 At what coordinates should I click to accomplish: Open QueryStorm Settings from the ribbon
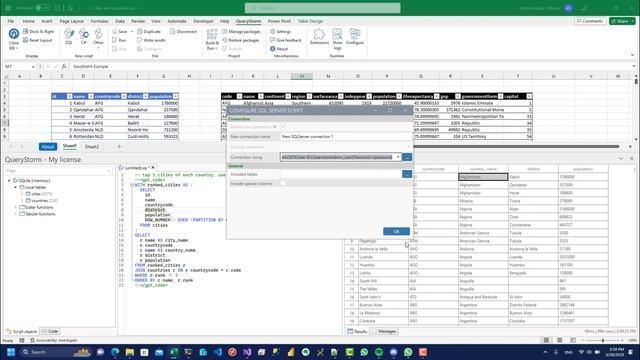(x=280, y=31)
